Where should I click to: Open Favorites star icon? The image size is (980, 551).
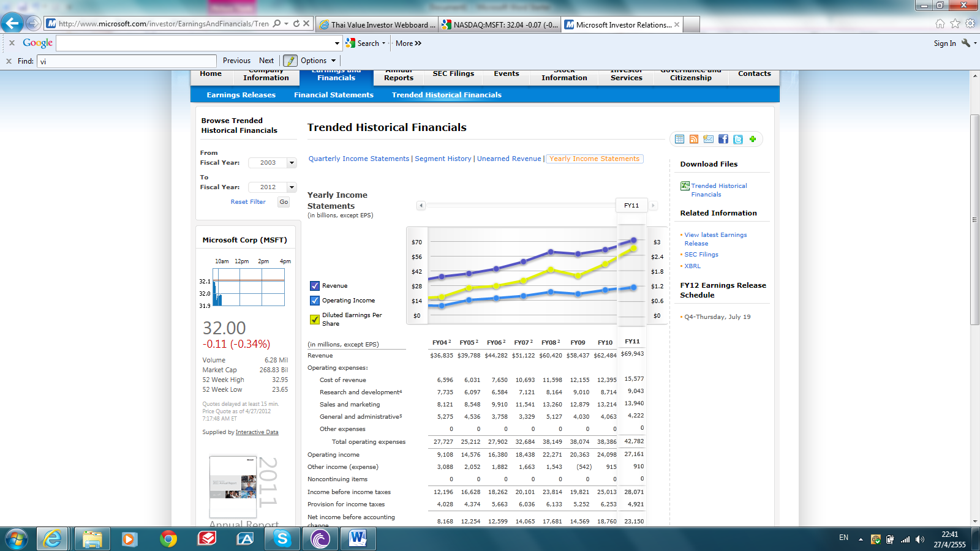[955, 24]
